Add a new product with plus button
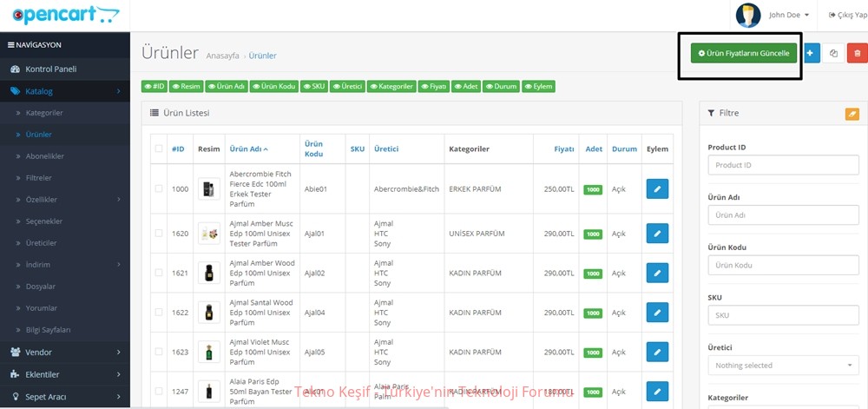Image resolution: width=868 pixels, height=409 pixels. coord(812,53)
